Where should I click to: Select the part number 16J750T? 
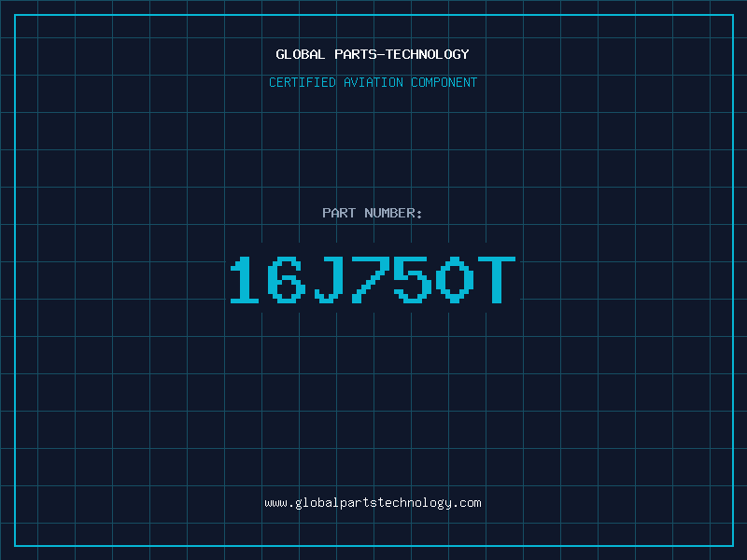point(373,279)
